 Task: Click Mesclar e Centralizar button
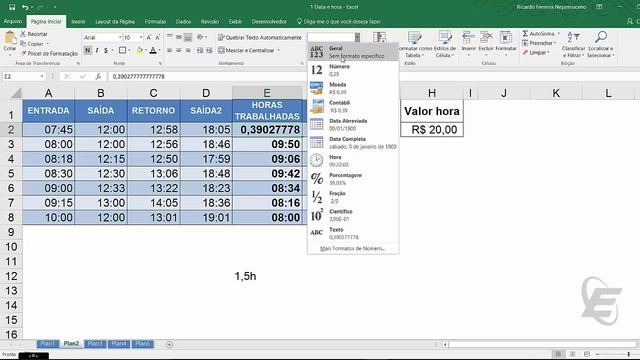(x=246, y=50)
